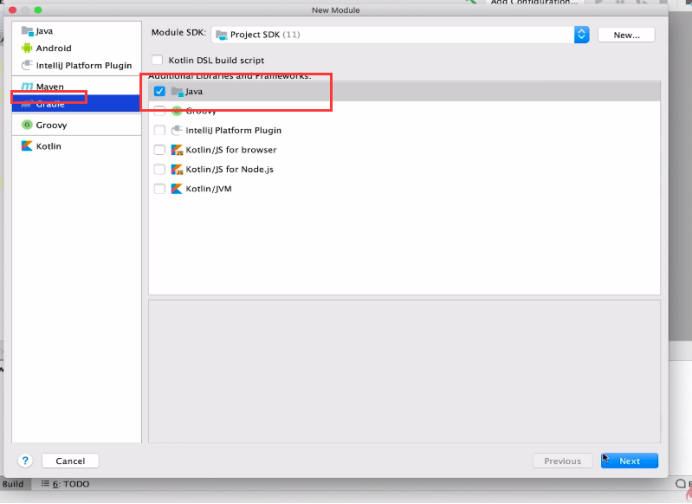Click Kotlin/JS for Node.js icon
692x504 pixels.
[177, 169]
